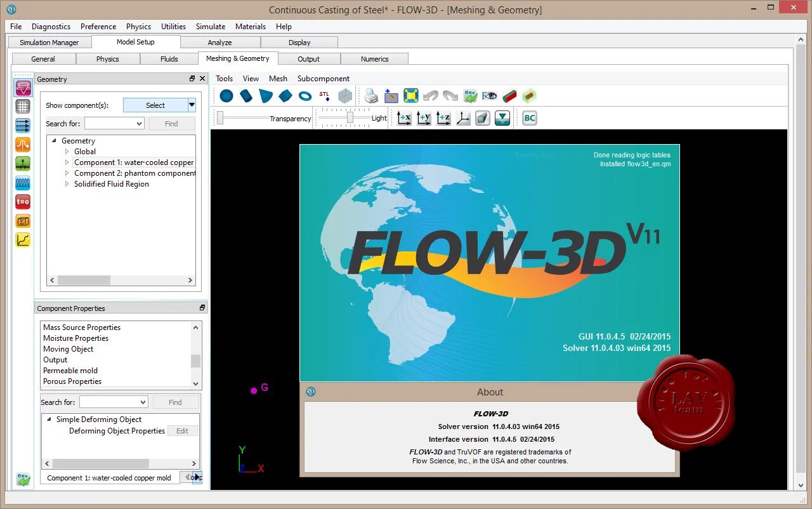Viewport: 812px width, 509px height.
Task: Open the Show component(s) Select dropdown arrow
Action: click(192, 105)
